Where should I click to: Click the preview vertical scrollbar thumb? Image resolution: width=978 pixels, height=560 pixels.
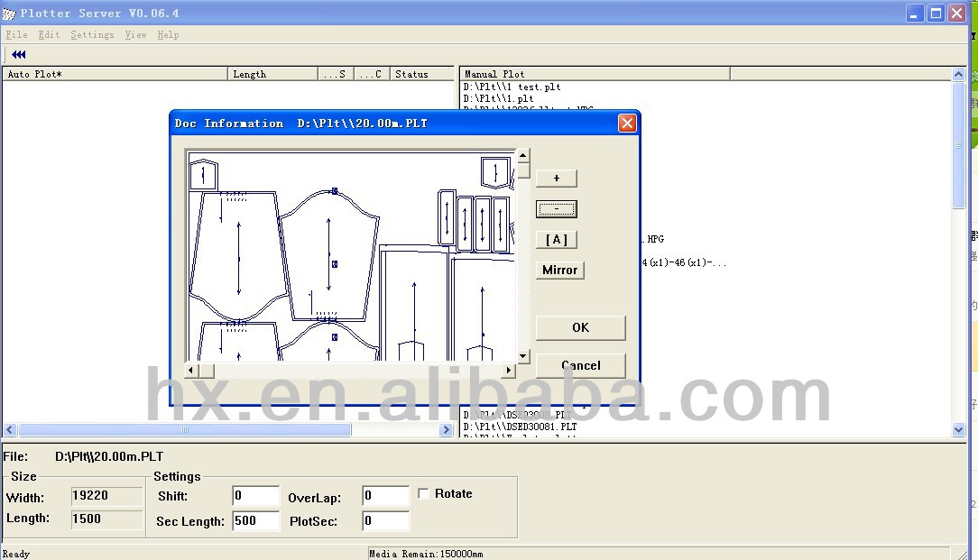[x=523, y=170]
